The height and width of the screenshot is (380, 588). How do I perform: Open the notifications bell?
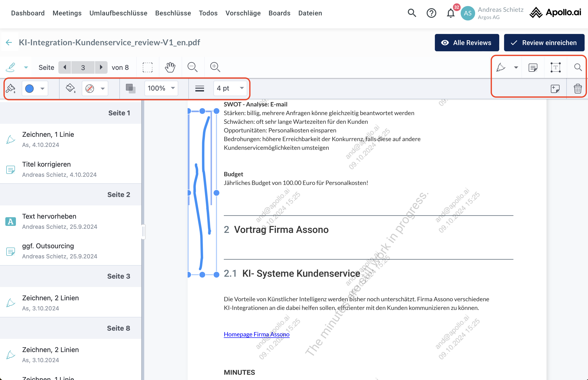[x=451, y=13]
